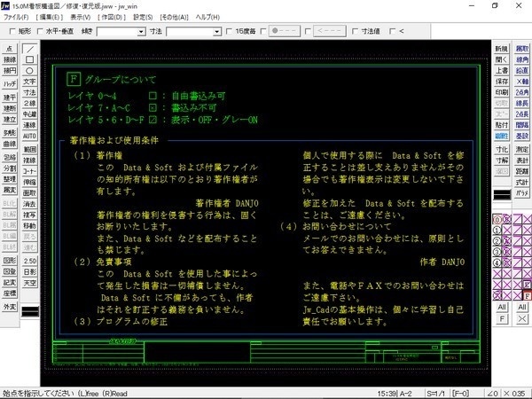Open the 図形 figure tool
This screenshot has width=532, height=399.
[x=10, y=261]
